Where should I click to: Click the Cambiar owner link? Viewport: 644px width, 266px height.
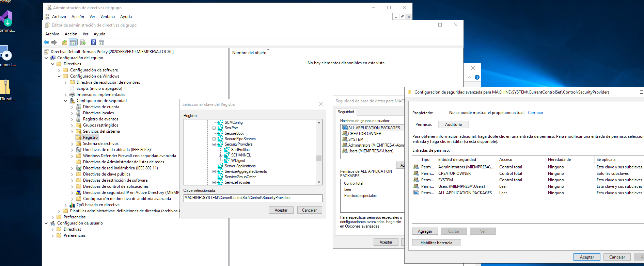pyautogui.click(x=535, y=113)
